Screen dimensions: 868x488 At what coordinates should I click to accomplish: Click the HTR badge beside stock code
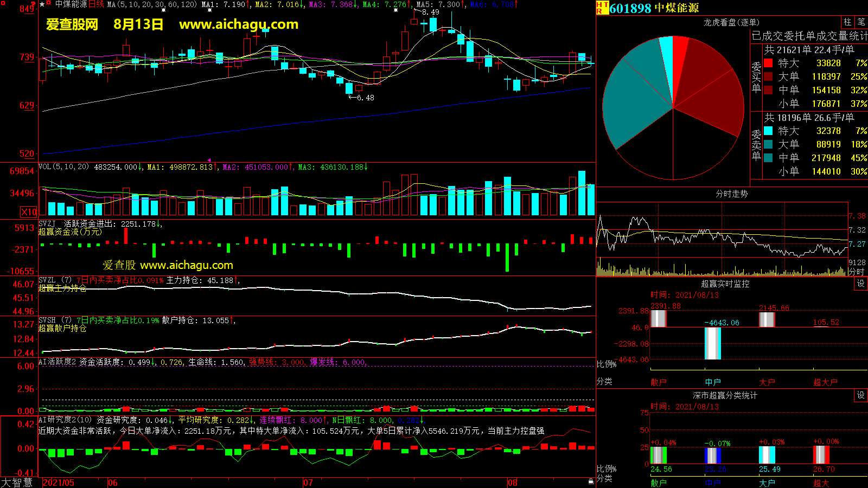tap(602, 8)
